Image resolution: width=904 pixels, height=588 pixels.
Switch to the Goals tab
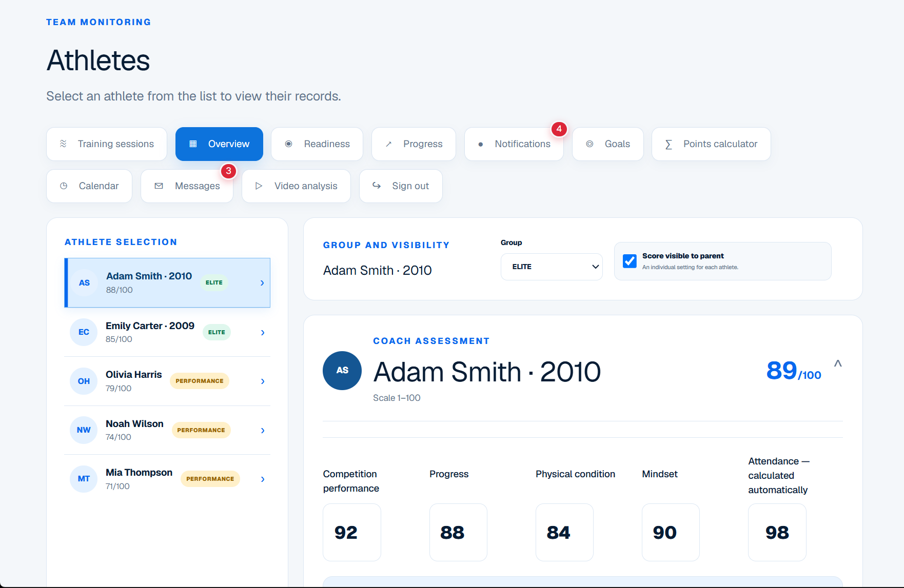pos(608,144)
